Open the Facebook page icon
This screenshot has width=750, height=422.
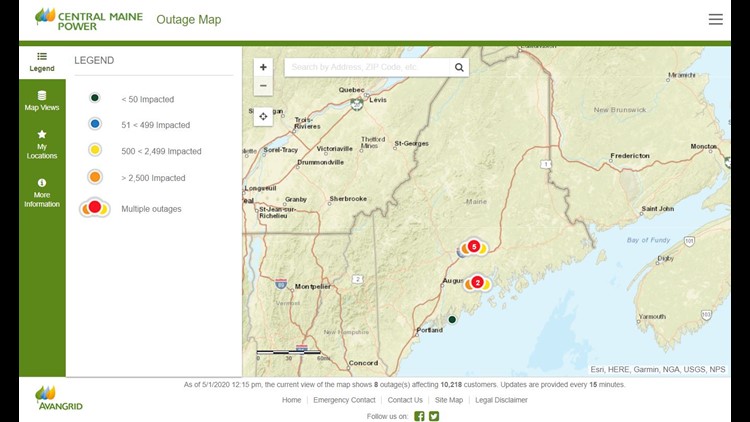[419, 416]
